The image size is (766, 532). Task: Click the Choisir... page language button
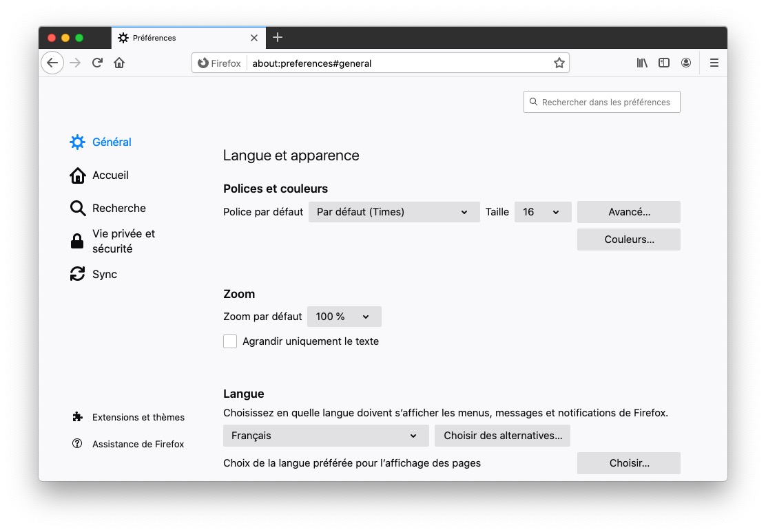(x=629, y=463)
